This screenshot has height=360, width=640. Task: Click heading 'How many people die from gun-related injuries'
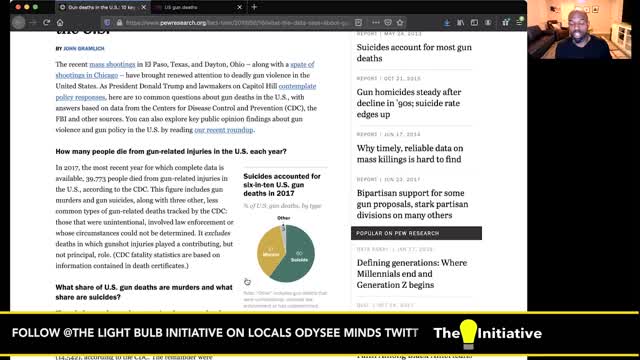171,151
